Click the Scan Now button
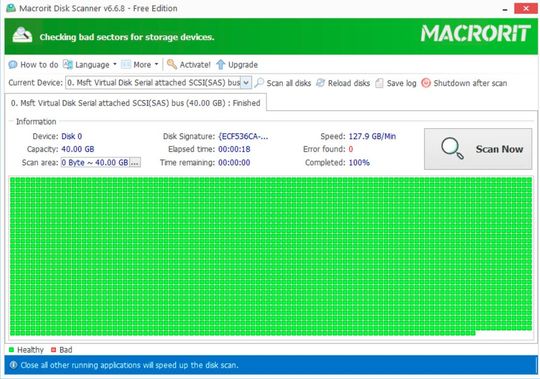The image size is (540, 379). [x=478, y=149]
